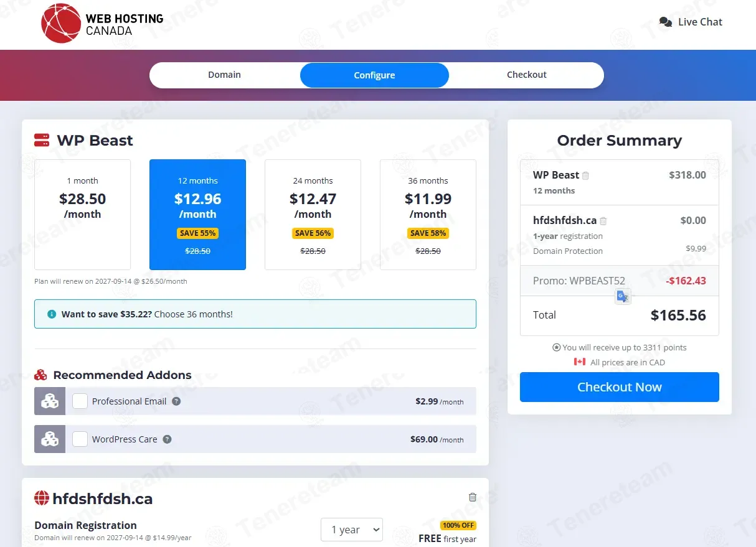This screenshot has height=547, width=756.
Task: Click the info icon in savings banner
Action: pos(52,314)
